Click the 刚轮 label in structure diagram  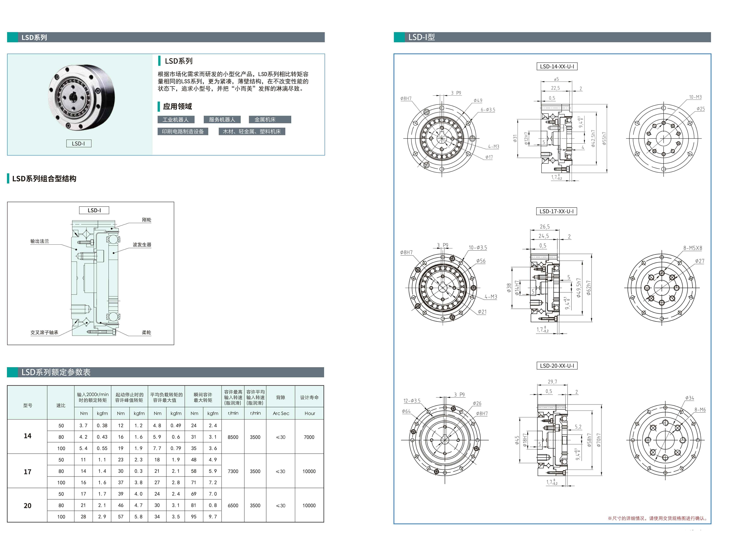click(x=147, y=220)
